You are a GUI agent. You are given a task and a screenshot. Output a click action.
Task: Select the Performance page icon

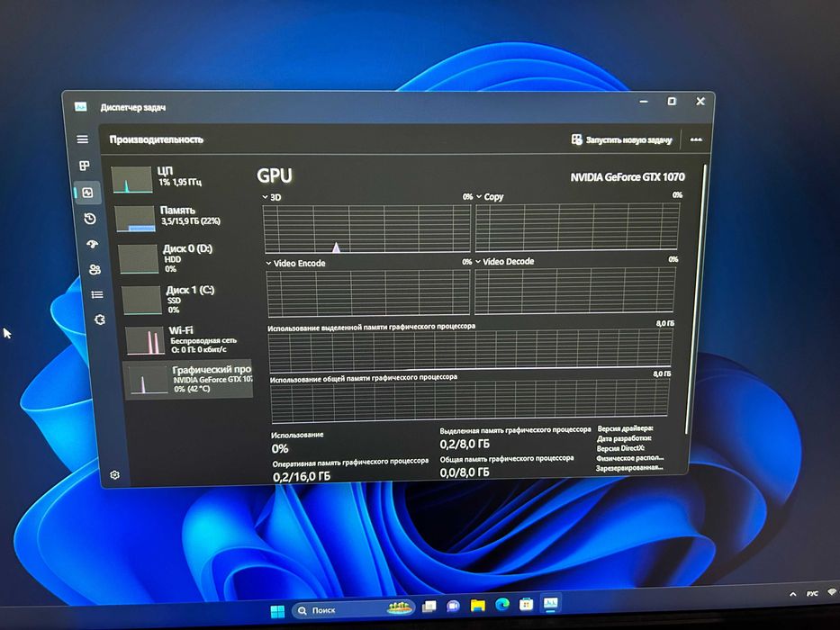click(88, 193)
